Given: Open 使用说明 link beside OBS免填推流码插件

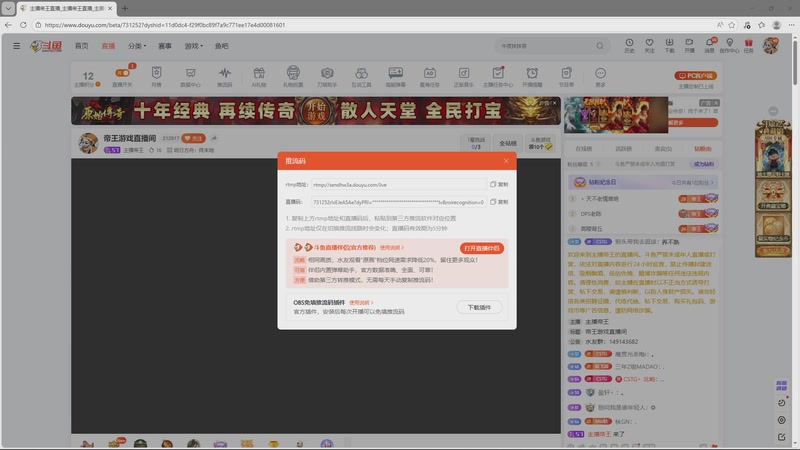Looking at the screenshot, I should point(361,303).
